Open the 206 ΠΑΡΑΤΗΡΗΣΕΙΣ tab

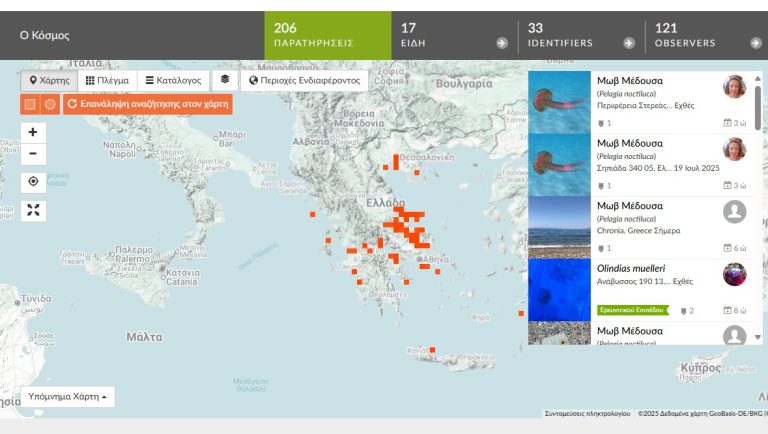point(328,35)
